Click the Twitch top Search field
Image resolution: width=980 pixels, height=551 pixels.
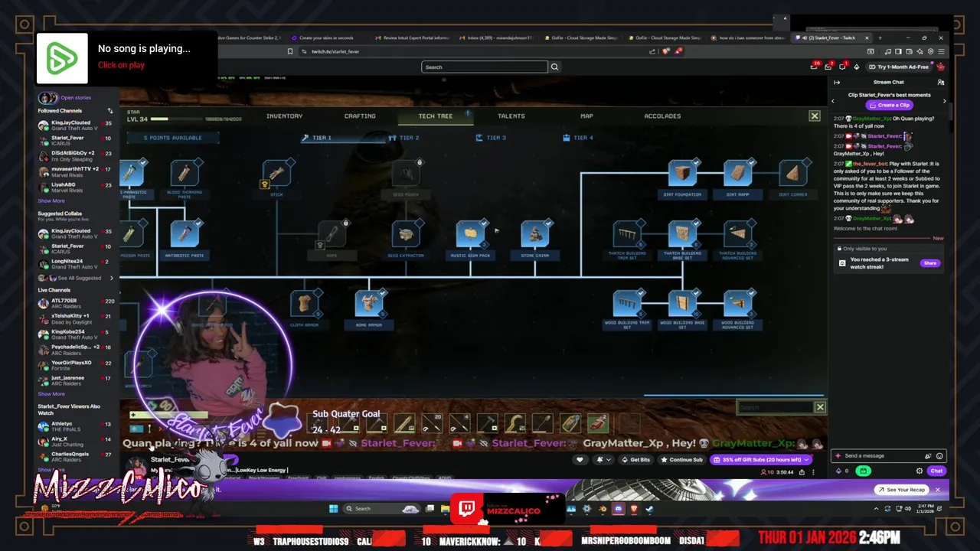pos(485,67)
